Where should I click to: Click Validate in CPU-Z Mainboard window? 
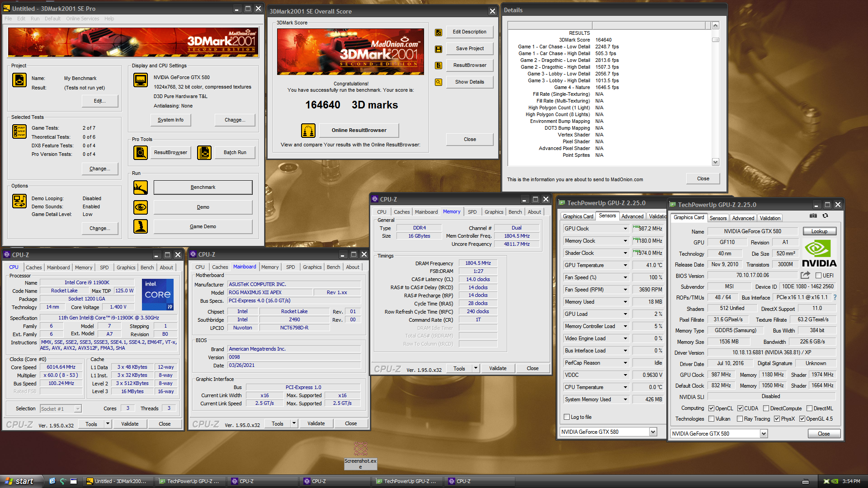click(x=316, y=423)
